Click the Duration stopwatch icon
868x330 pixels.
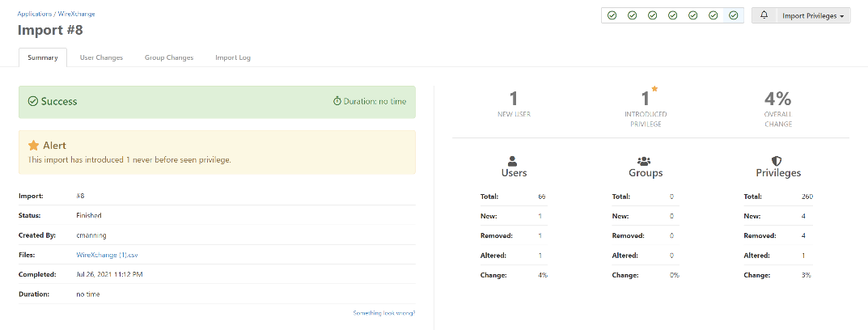point(337,102)
